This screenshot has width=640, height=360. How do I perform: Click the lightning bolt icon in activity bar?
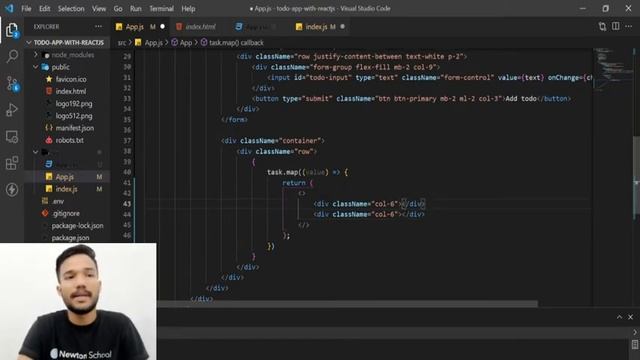(12, 189)
